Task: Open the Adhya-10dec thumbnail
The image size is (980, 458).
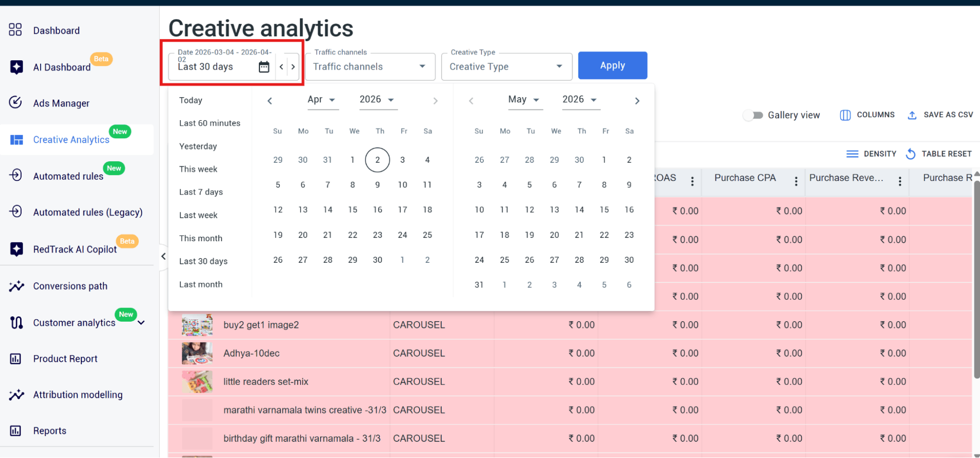Action: 197,353
